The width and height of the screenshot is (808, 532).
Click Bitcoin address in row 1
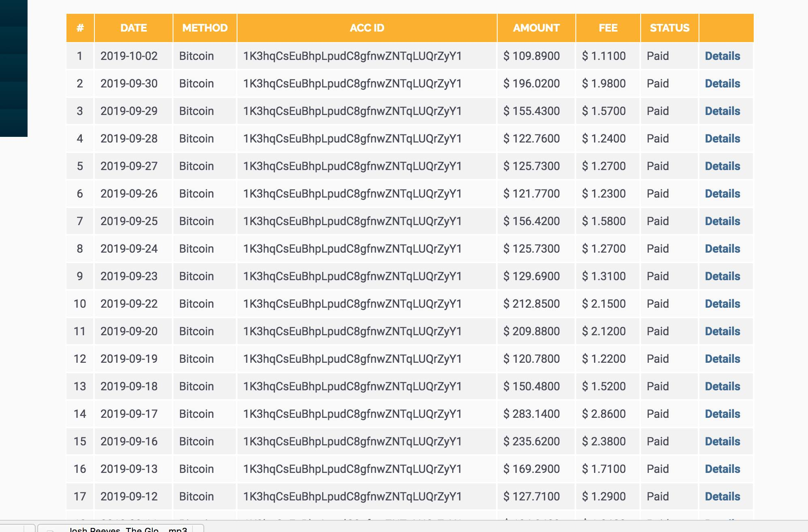click(x=352, y=56)
